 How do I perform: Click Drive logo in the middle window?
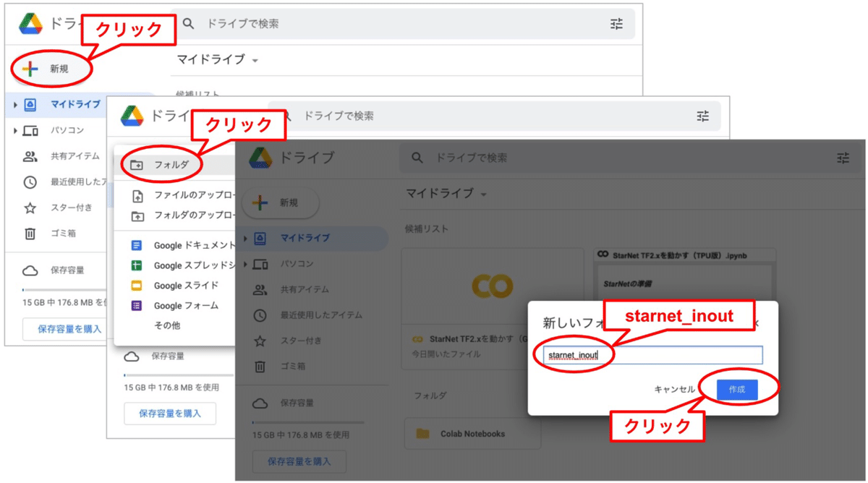[132, 116]
